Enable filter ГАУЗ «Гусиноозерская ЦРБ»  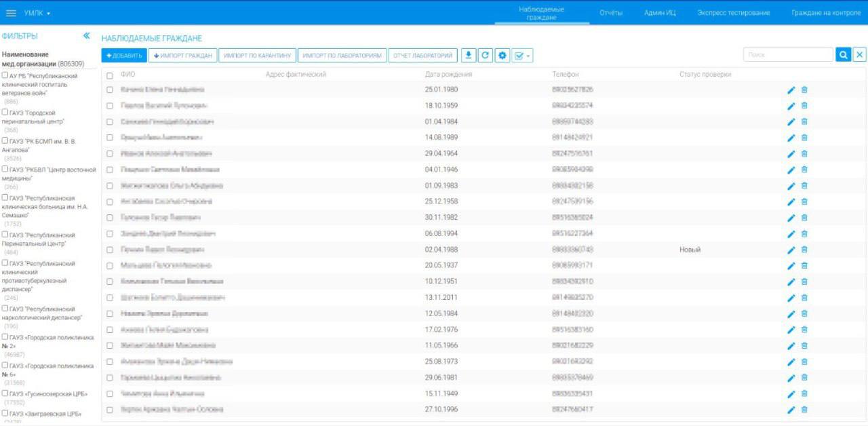[x=5, y=393]
